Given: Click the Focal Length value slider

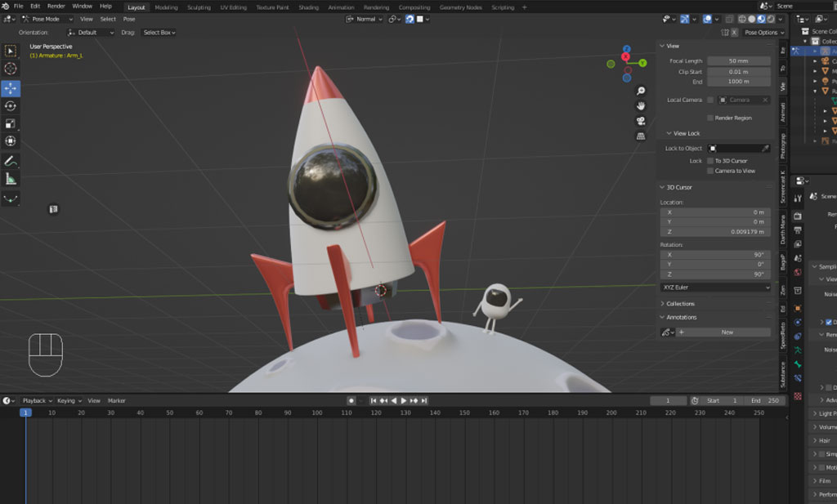Looking at the screenshot, I should tap(738, 61).
